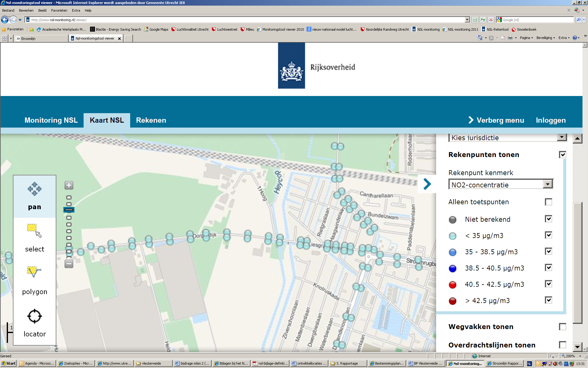Screen dimensions: 588x368
Task: Uncheck the 40.5 - 42.5 µg/m3 checkbox
Action: click(548, 284)
